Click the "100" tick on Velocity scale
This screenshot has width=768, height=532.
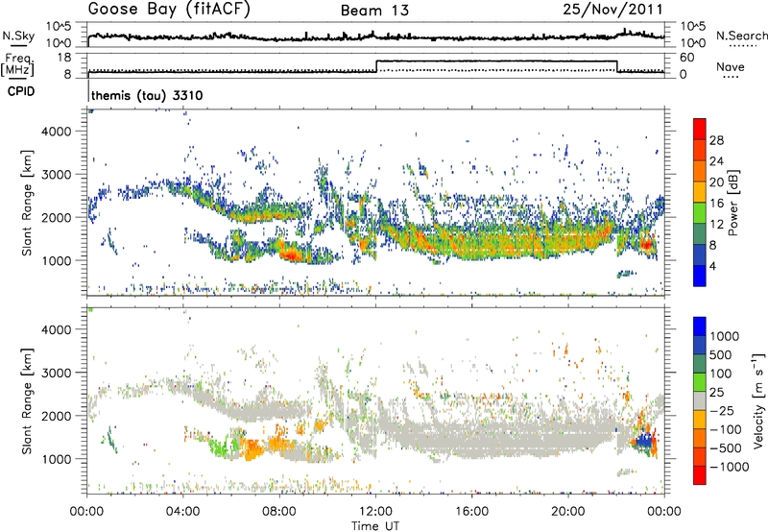(721, 374)
